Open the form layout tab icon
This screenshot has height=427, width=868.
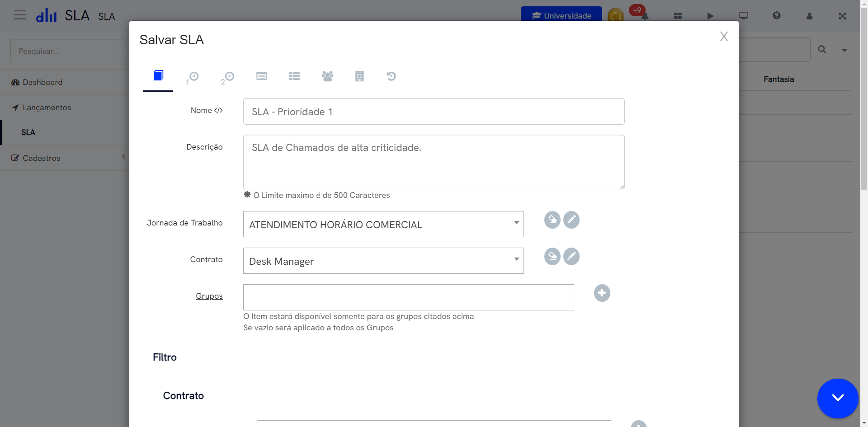coord(262,76)
